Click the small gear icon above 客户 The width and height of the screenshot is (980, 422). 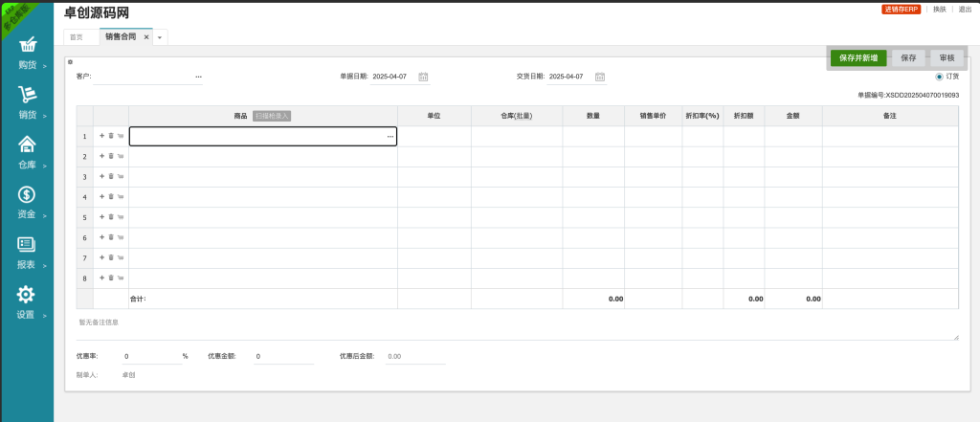tap(70, 62)
